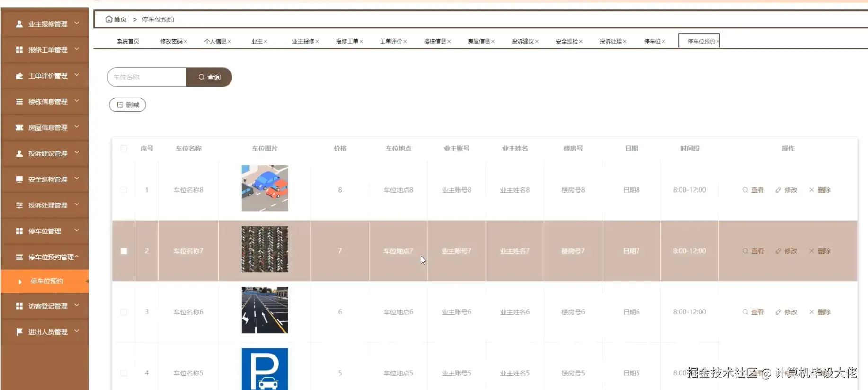Click the 业主报修管理 user icon in sidebar

pos(19,24)
